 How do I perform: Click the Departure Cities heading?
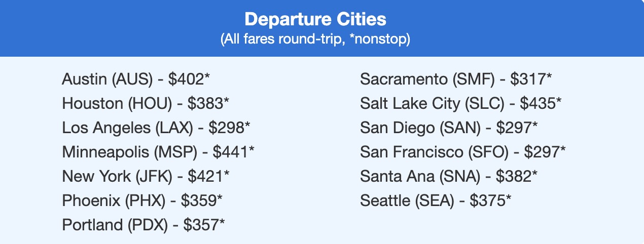pyautogui.click(x=315, y=20)
